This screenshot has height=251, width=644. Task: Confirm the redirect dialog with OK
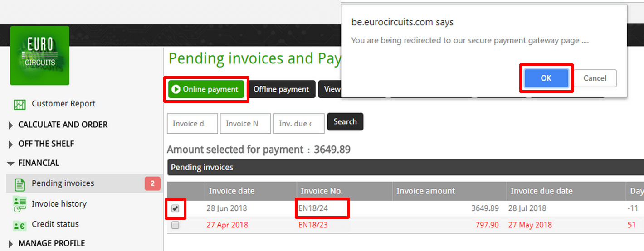pyautogui.click(x=546, y=78)
